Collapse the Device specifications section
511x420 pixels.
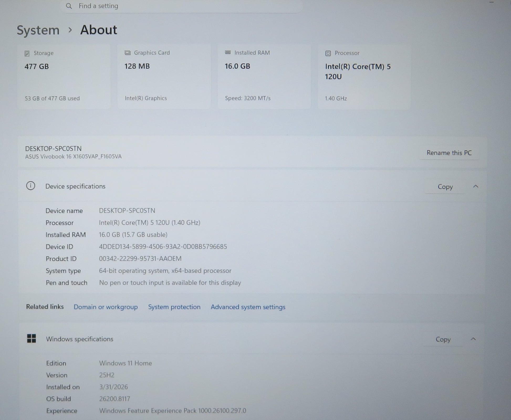[x=475, y=186]
